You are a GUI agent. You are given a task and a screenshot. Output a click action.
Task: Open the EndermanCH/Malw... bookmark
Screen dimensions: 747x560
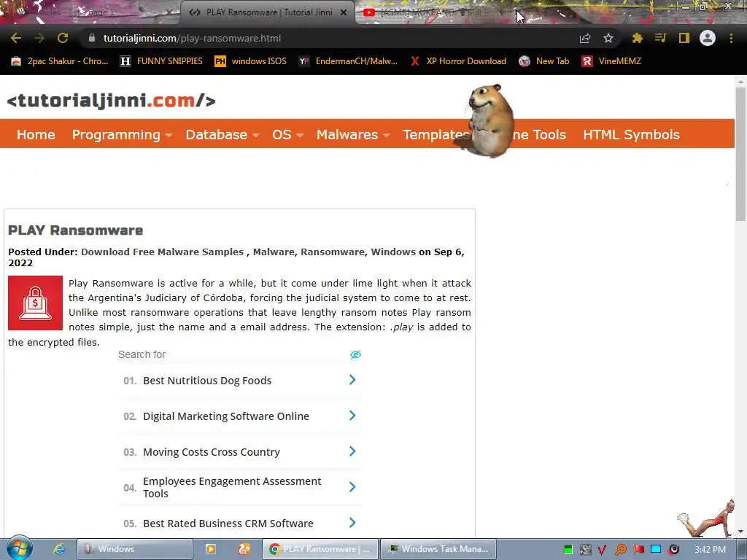348,61
